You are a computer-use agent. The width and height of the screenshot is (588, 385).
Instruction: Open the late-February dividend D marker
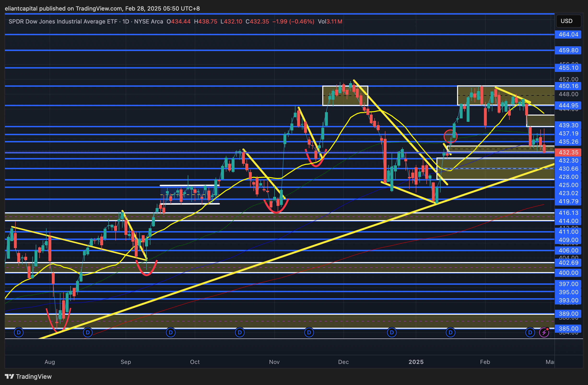(530, 332)
